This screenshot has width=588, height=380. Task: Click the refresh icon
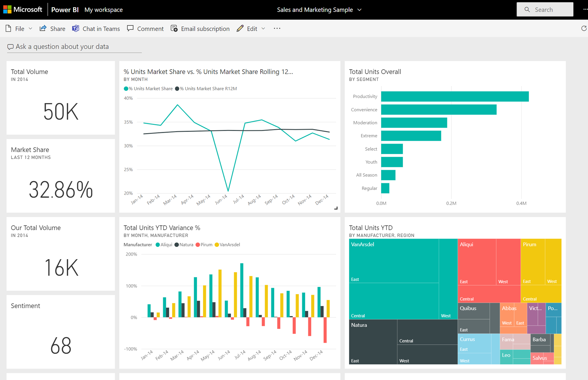[584, 28]
